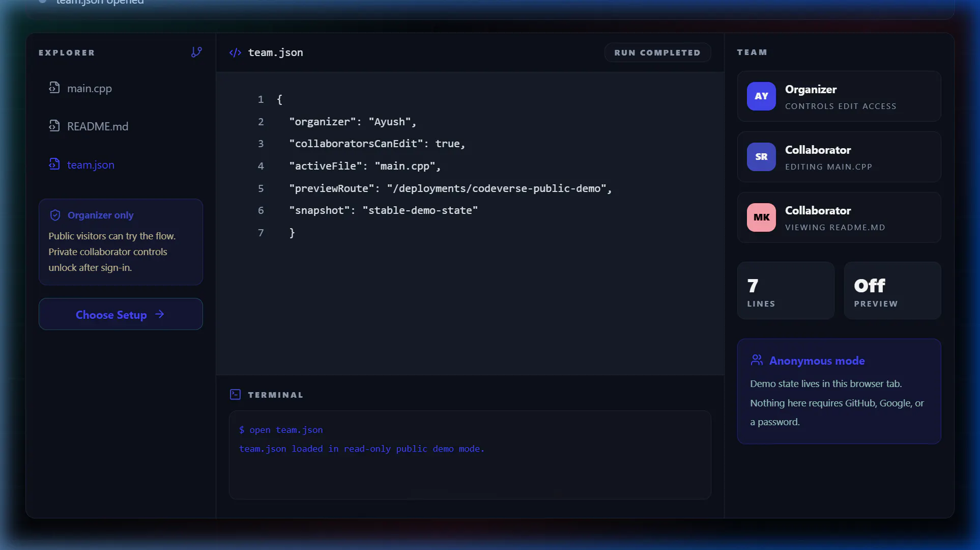Click the 'EDITING MAIN.CPP' subtitle
Screen dimensions: 980x550
coord(828,167)
